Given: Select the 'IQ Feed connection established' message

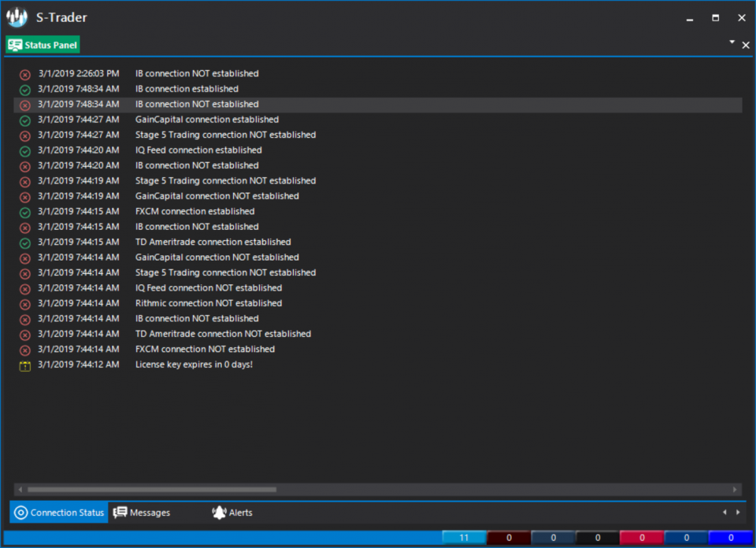Looking at the screenshot, I should pyautogui.click(x=198, y=150).
